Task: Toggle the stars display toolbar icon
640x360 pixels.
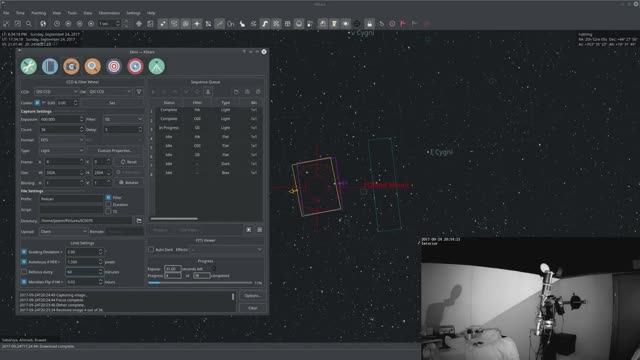Action: click(162, 24)
